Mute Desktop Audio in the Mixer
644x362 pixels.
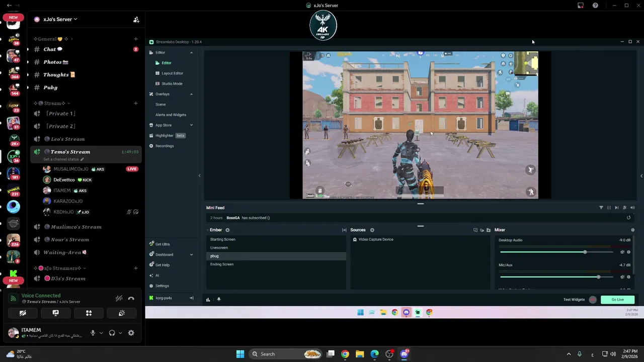tap(622, 252)
